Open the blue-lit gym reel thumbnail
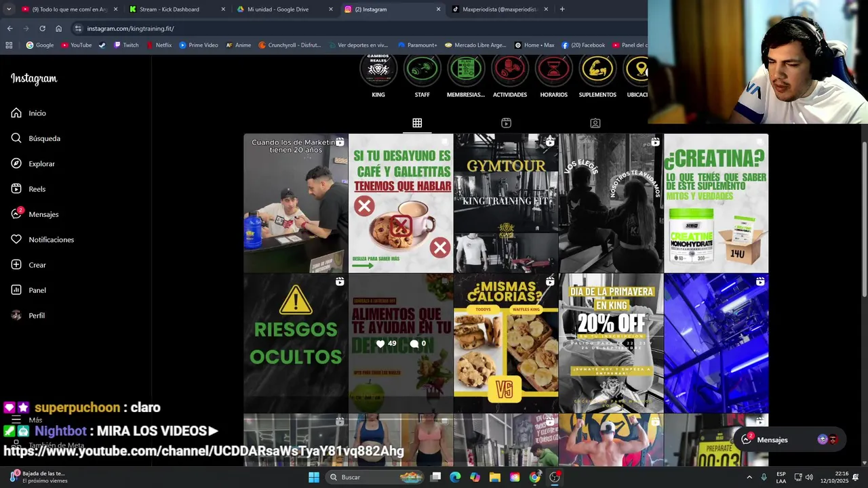 point(716,343)
